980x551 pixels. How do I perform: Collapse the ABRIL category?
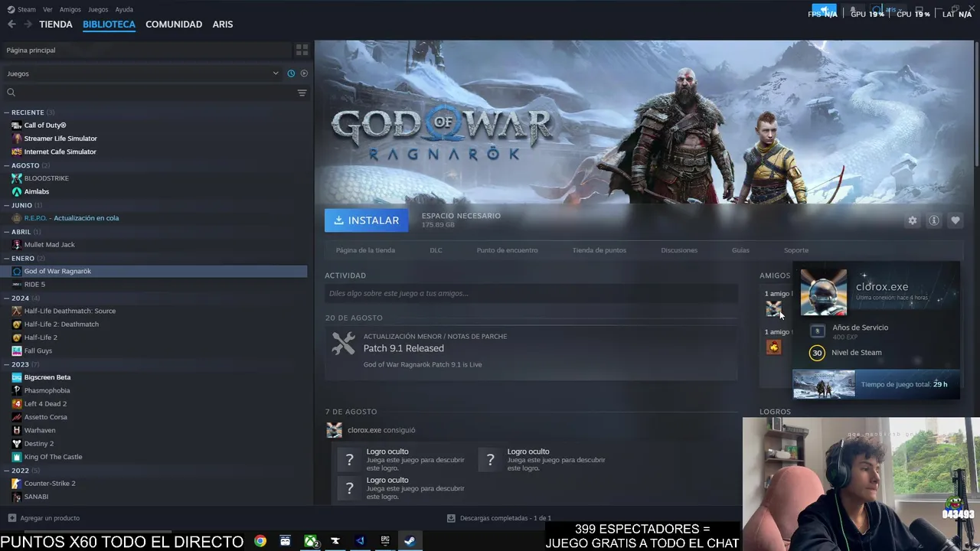coord(6,232)
